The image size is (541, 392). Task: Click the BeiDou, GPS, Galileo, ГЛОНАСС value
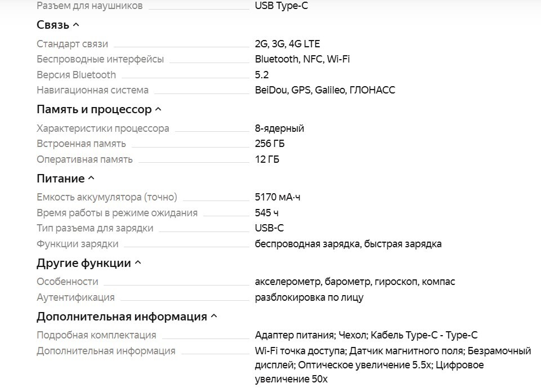point(325,90)
